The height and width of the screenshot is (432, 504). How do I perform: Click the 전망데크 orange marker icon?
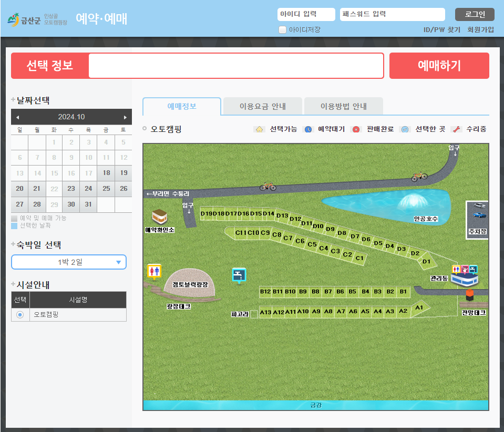coord(470,294)
